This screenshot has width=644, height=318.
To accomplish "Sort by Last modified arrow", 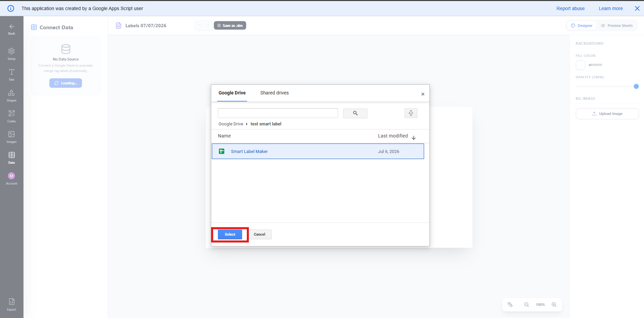I will (414, 137).
